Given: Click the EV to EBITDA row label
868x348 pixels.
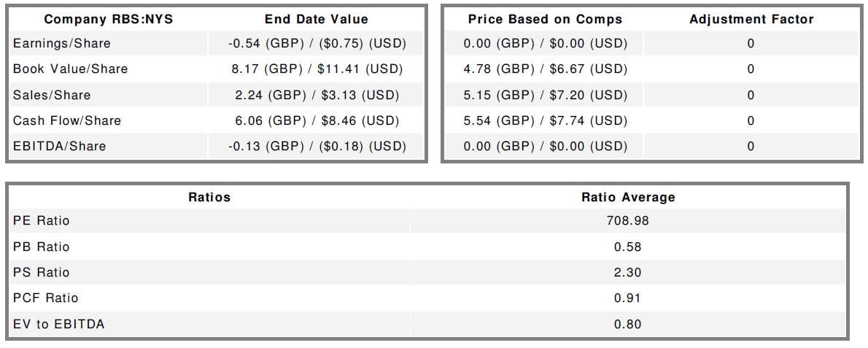Looking at the screenshot, I should tap(58, 324).
